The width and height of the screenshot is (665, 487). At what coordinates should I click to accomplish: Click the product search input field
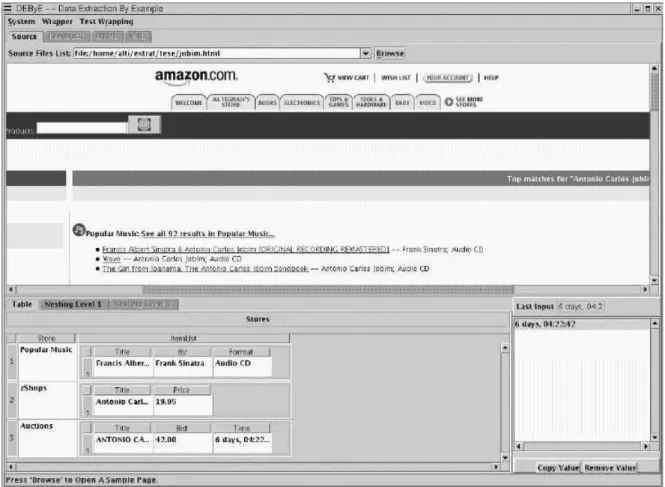click(82, 128)
